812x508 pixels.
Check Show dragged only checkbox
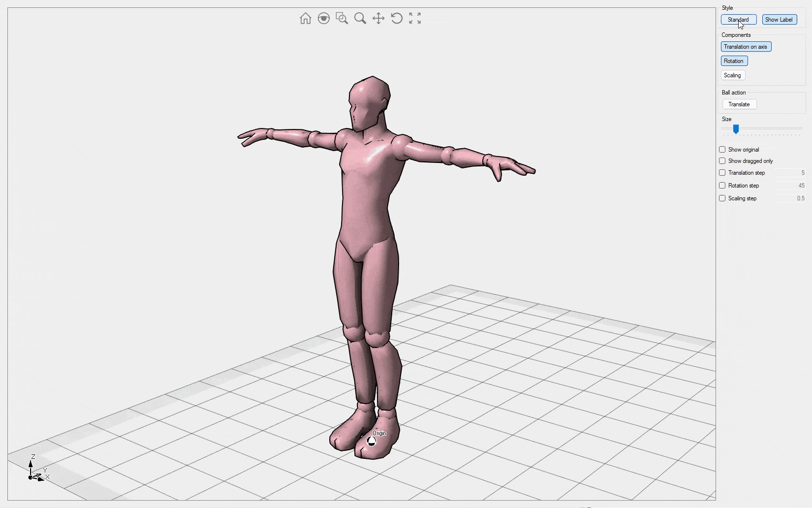pos(722,161)
